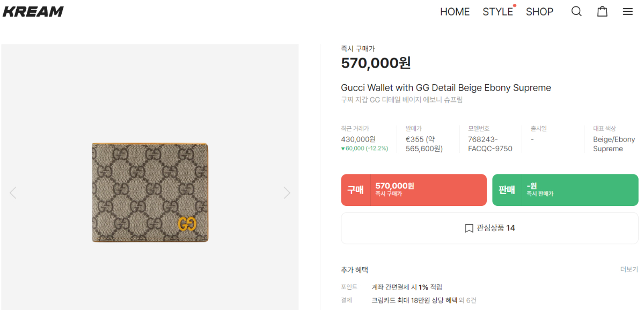Toggle 관심상품 wishlist button
The image size is (644, 310).
pyautogui.click(x=489, y=228)
